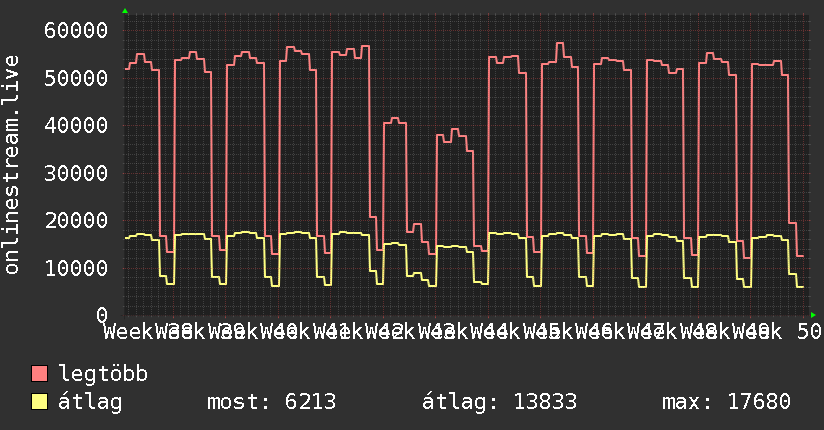Click the green arrow at x-axis end
Screen dimensions: 824x430
[x=813, y=315]
